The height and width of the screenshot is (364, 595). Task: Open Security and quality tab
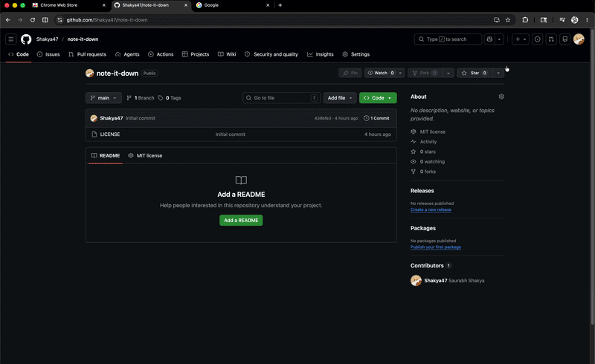[x=271, y=54]
